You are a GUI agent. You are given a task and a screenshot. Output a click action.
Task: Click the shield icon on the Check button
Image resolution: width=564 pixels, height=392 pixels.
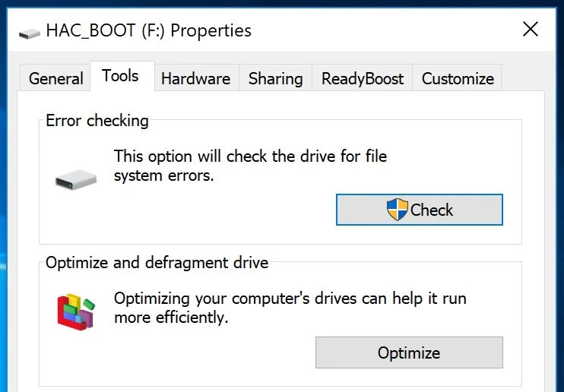click(398, 210)
